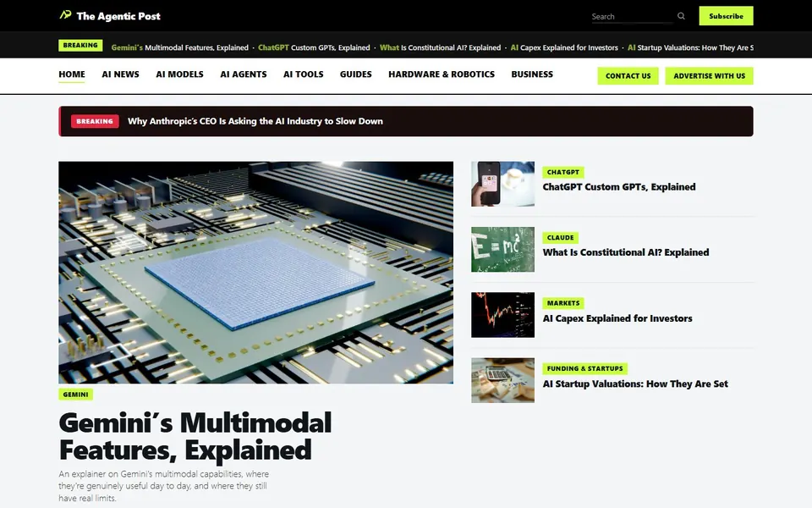Click the Advertise With Us button
The width and height of the screenshot is (812, 508).
point(709,75)
